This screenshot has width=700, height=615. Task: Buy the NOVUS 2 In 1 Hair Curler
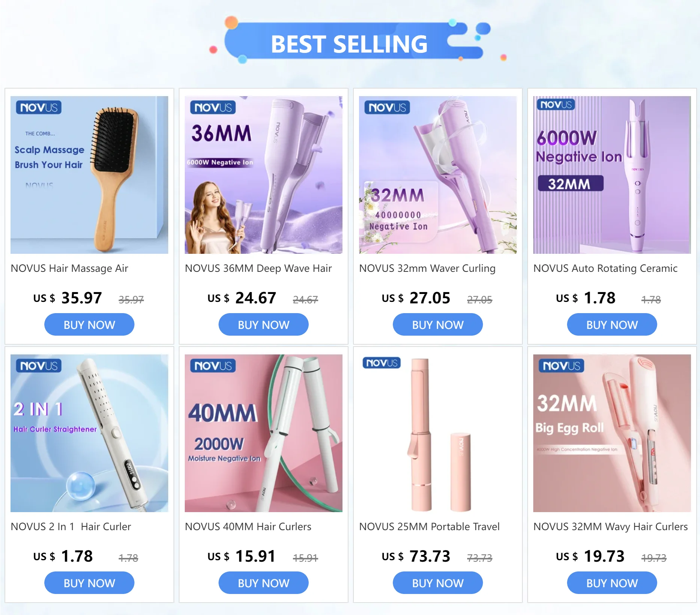[89, 583]
